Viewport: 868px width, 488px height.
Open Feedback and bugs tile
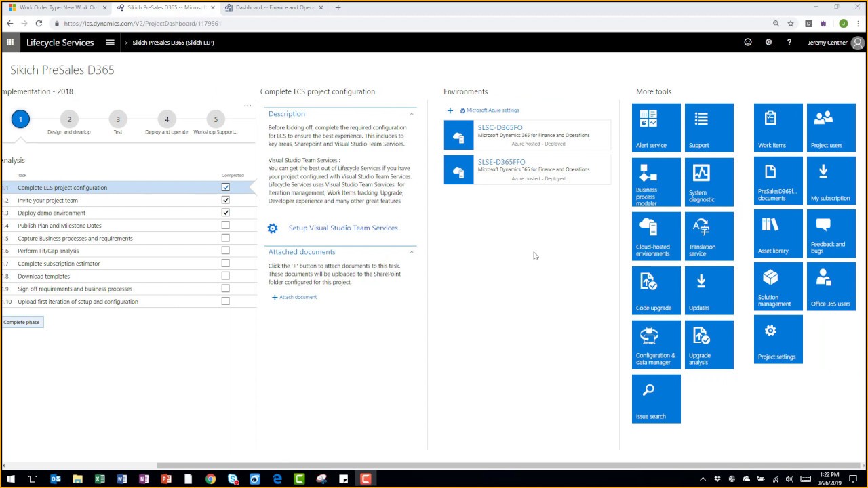point(831,234)
